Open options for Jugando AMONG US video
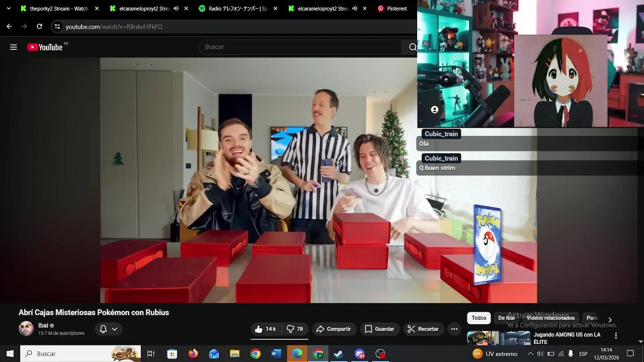The width and height of the screenshot is (644, 362). (x=616, y=335)
